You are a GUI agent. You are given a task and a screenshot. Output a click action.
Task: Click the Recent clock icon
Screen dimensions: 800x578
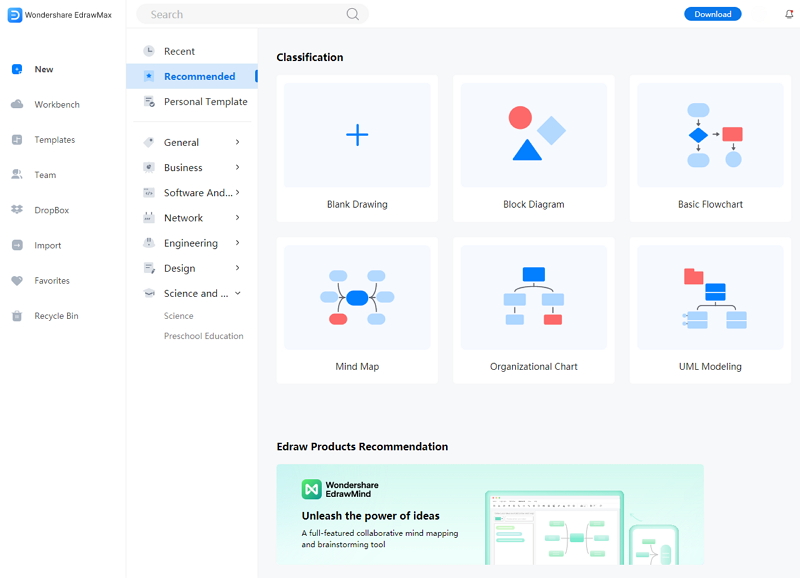pos(148,51)
